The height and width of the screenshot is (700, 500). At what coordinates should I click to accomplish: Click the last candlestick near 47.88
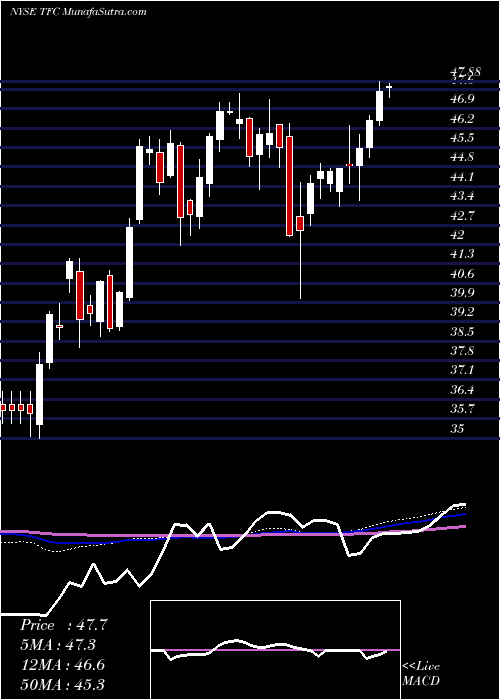point(389,89)
